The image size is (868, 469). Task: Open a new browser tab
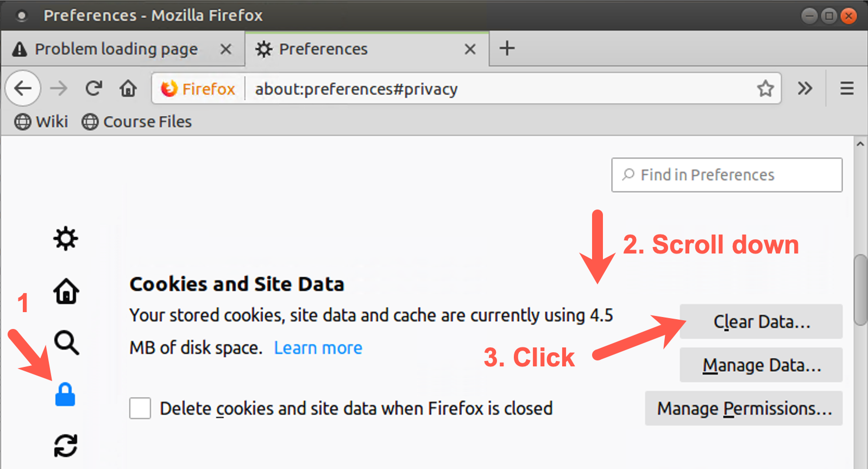[506, 48]
